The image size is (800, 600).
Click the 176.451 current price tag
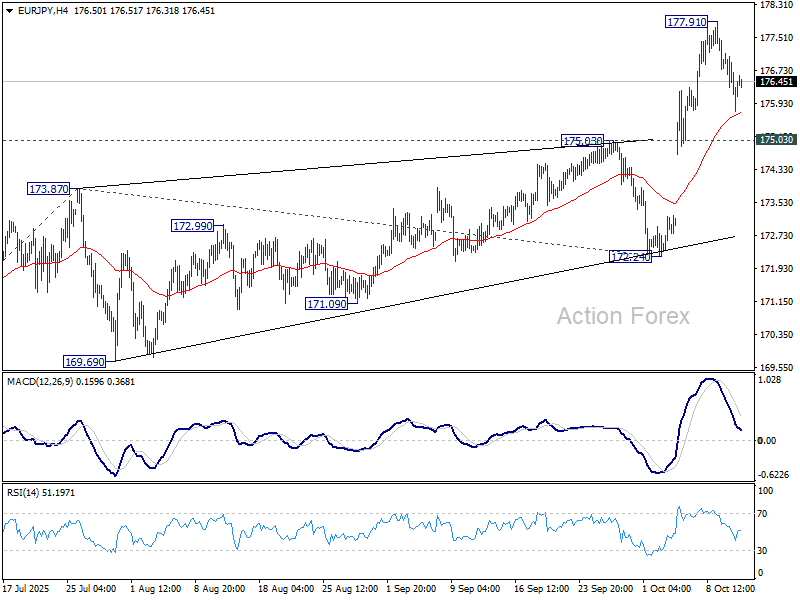pos(777,82)
